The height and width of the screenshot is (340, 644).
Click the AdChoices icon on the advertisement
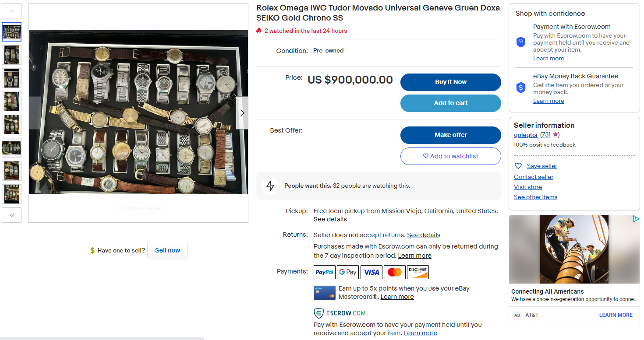click(636, 219)
